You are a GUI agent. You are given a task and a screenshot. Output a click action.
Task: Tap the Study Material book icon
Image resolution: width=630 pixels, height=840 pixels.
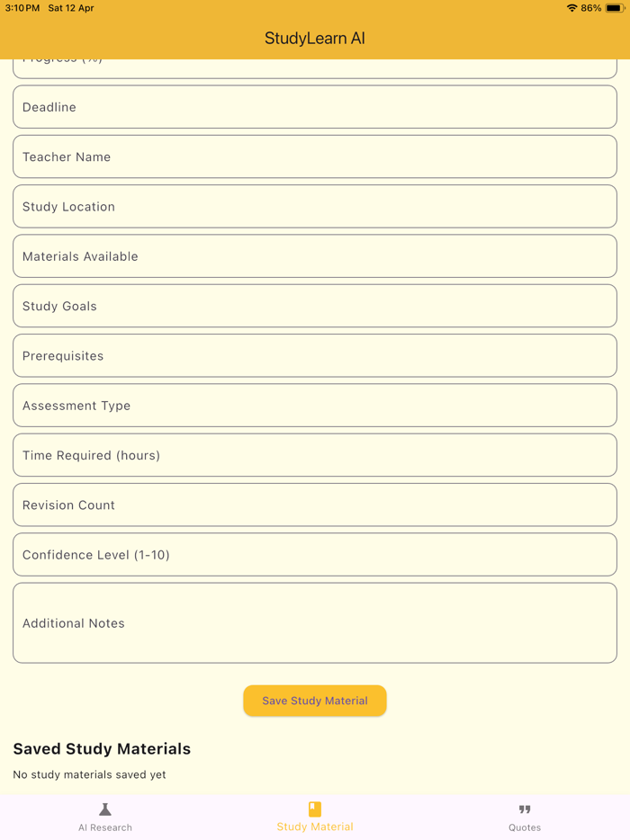(x=314, y=808)
